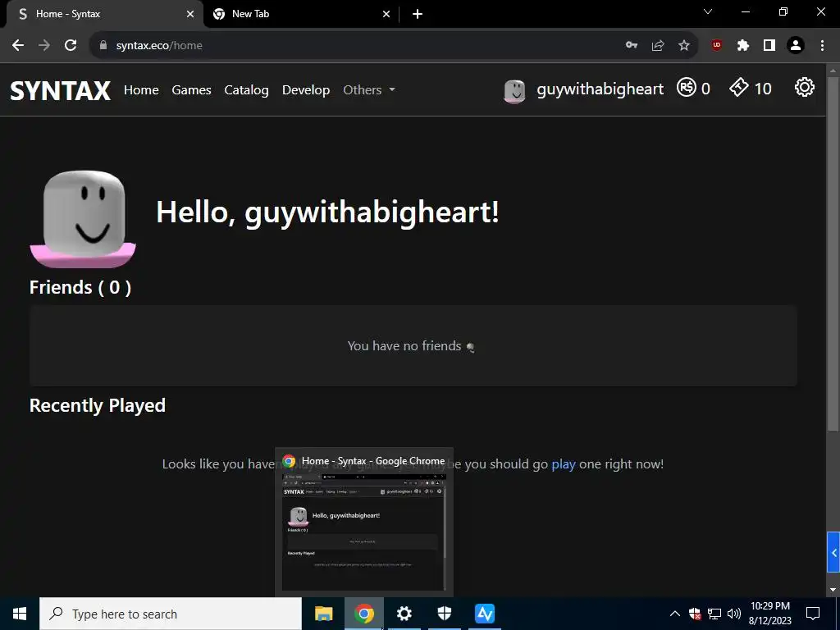Go forward in browser history
The width and height of the screenshot is (840, 630).
click(44, 46)
